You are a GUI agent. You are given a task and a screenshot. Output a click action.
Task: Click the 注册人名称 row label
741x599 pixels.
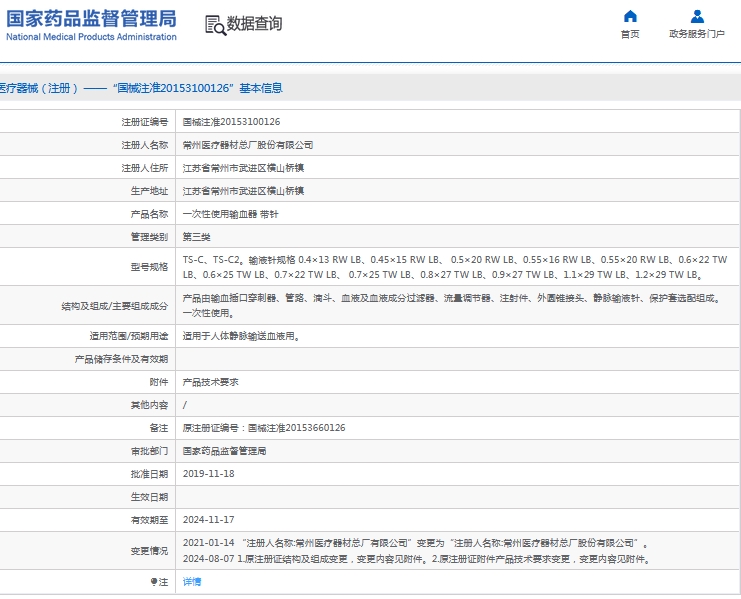pos(145,145)
